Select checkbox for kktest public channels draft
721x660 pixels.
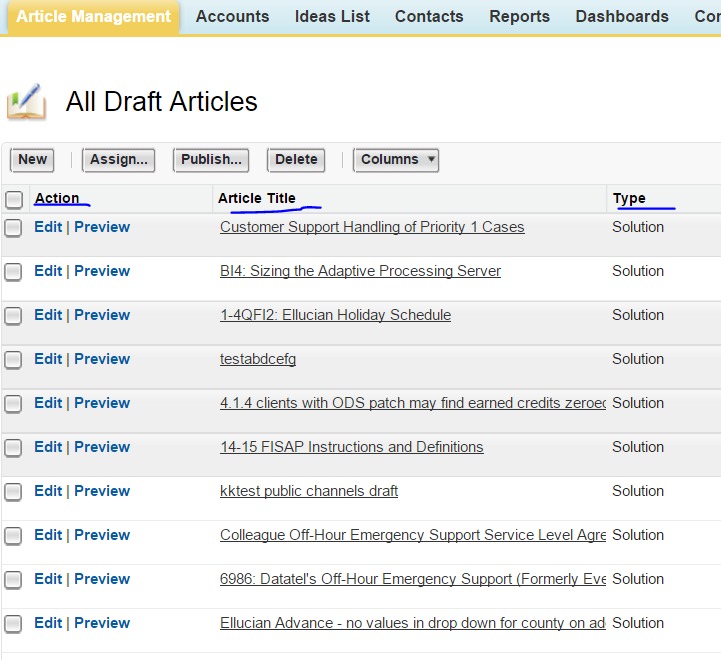pos(13,492)
